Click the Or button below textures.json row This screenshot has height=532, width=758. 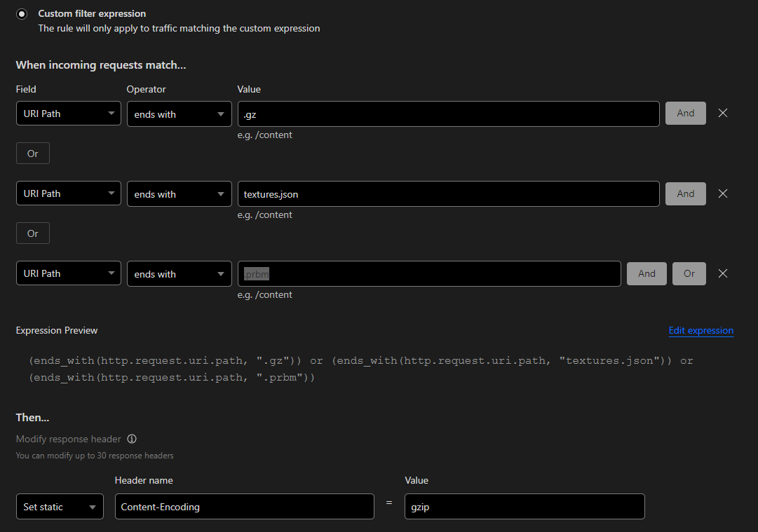click(33, 233)
